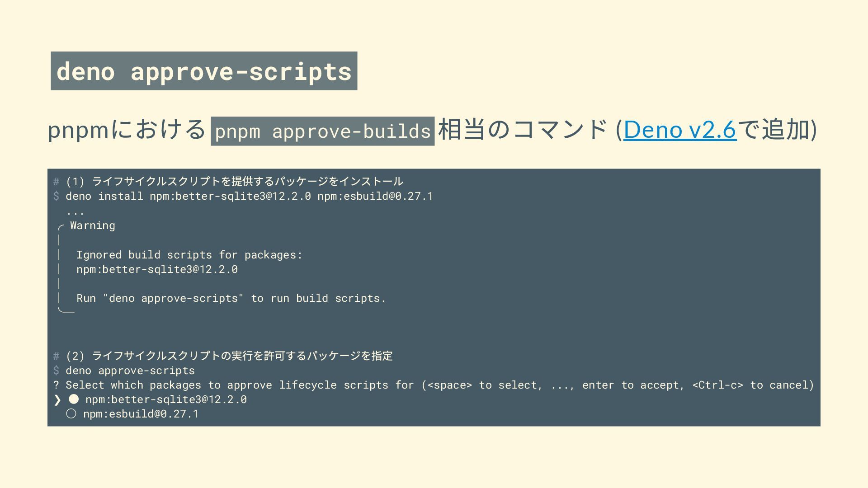The image size is (868, 488).
Task: Click the $ prompt before 'deno install'
Action: 56,196
